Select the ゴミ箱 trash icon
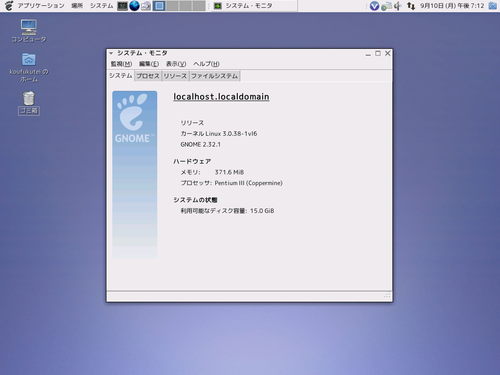Screen dimensions: 500x375 [x=29, y=103]
